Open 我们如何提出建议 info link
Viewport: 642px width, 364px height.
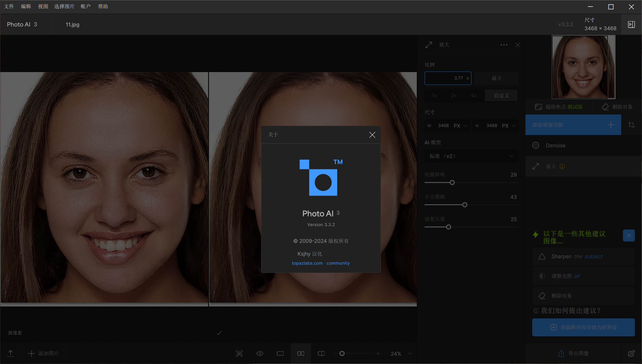567,311
